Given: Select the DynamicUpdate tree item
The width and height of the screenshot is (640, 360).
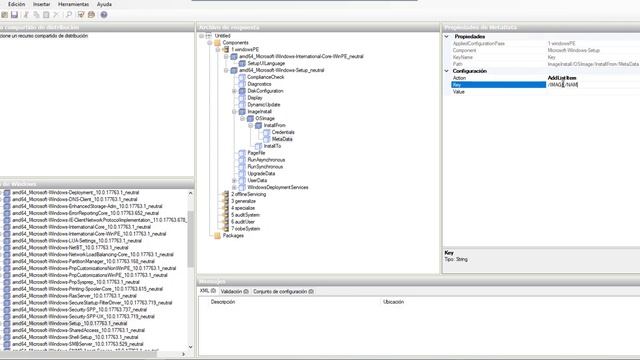Looking at the screenshot, I should point(264,105).
